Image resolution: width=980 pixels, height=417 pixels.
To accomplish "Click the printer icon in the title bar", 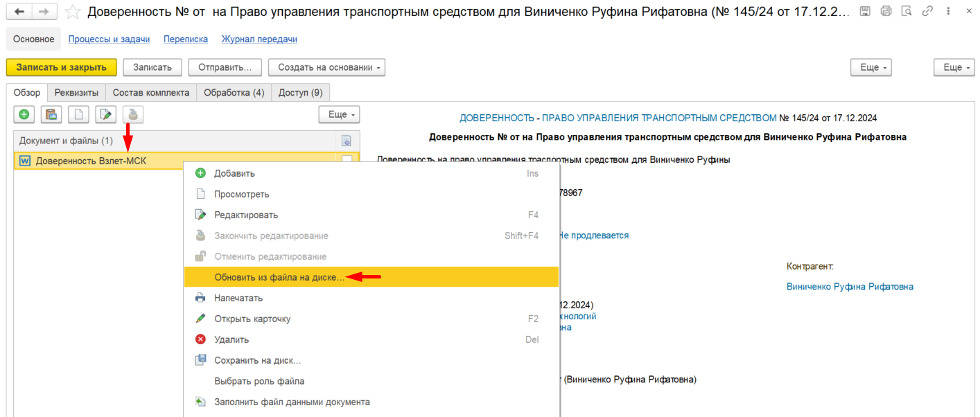I will (x=886, y=11).
